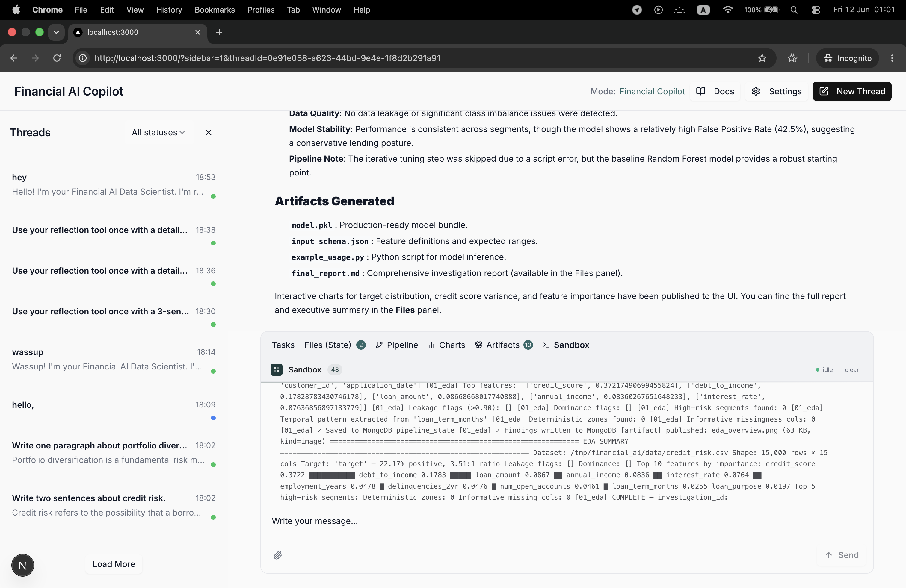Reload the page
The image size is (906, 588).
tap(57, 58)
